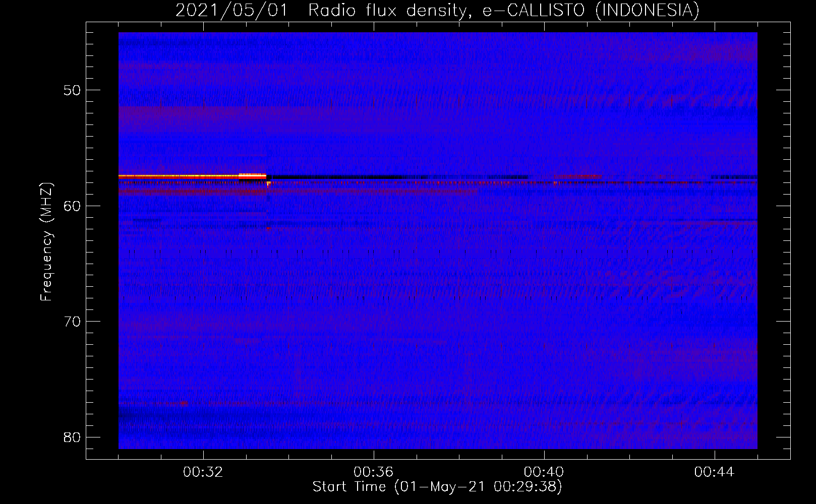Click the plot title 'Radio flux density, e-CALLISTO (INDONESIA)'
Image resolution: width=816 pixels, height=504 pixels.
click(503, 11)
